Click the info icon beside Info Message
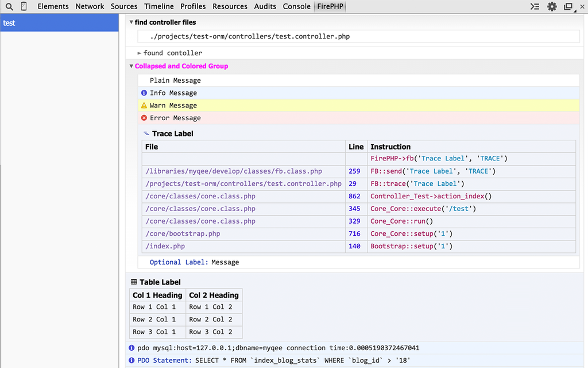This screenshot has height=368, width=588. click(x=144, y=93)
